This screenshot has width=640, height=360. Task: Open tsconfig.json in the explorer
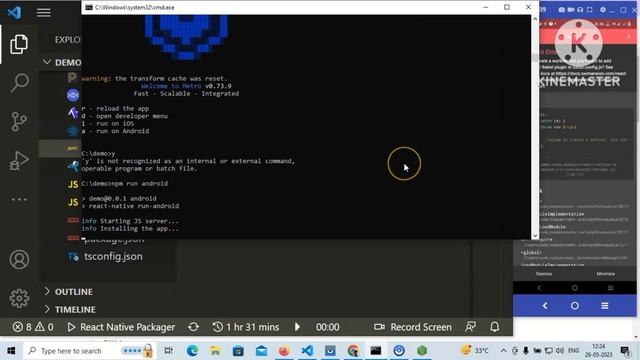(113, 256)
